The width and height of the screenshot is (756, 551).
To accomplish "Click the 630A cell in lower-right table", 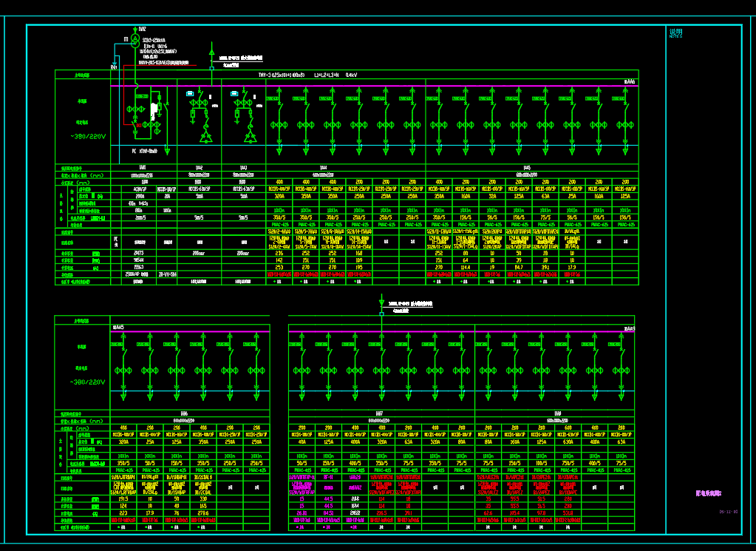I will pyautogui.click(x=568, y=442).
